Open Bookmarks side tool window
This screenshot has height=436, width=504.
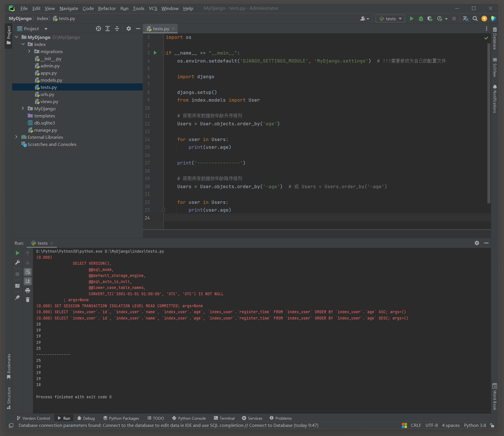point(9,366)
